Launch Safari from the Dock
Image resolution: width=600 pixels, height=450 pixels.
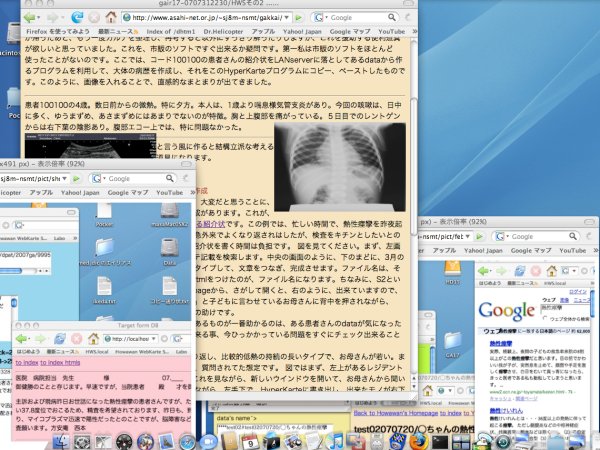188,442
